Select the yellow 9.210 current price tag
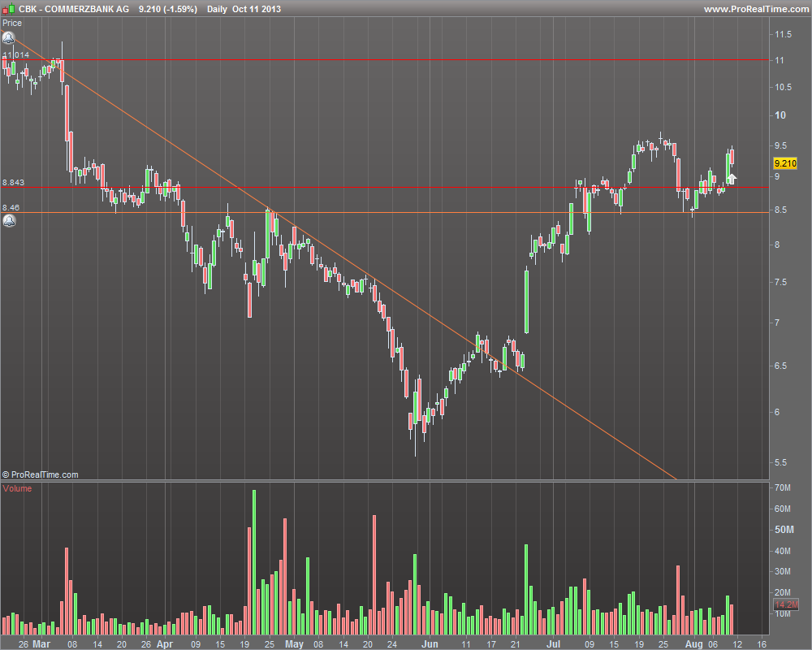812x650 pixels. [785, 163]
